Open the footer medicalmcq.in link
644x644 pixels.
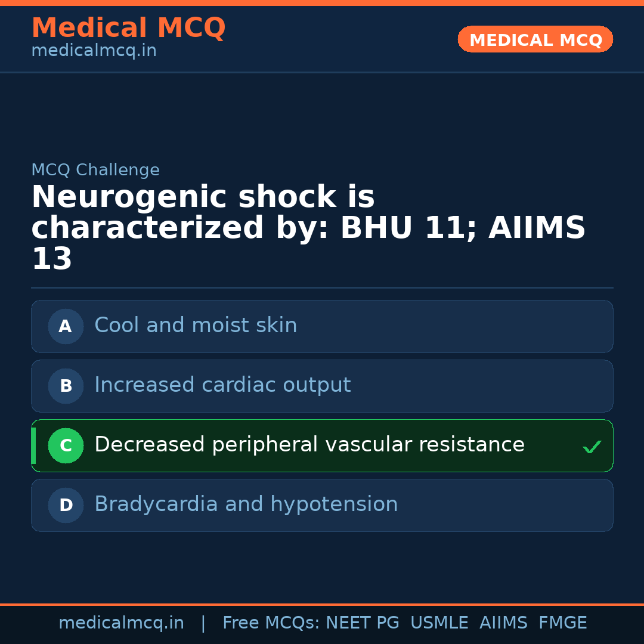coord(121,623)
